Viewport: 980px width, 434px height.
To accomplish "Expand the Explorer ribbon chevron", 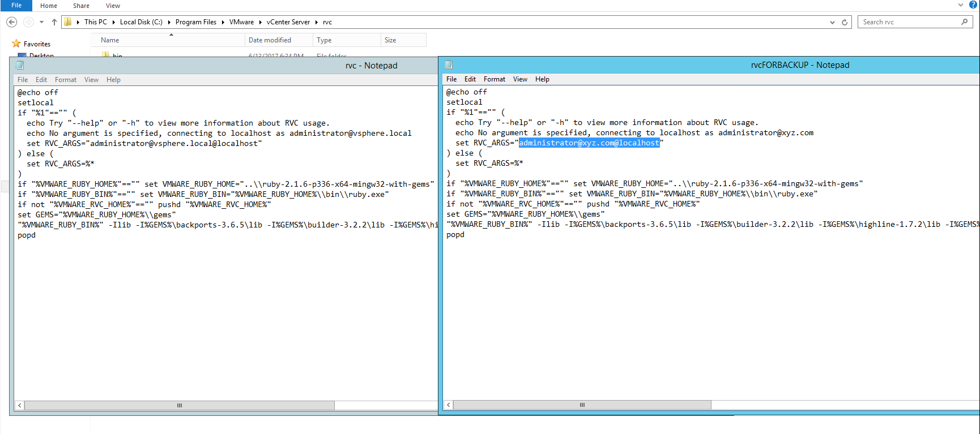I will point(961,5).
